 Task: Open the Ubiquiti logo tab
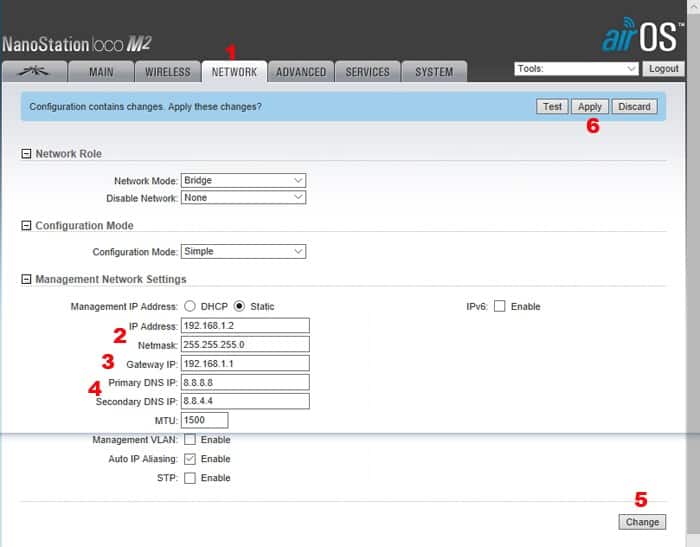tap(34, 71)
